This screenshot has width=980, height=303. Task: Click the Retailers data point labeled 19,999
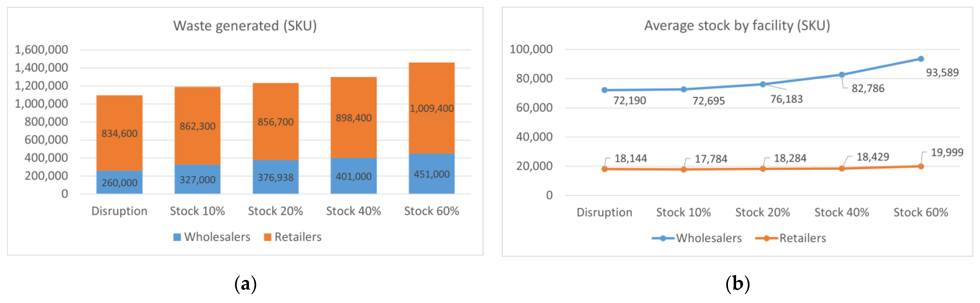(921, 166)
